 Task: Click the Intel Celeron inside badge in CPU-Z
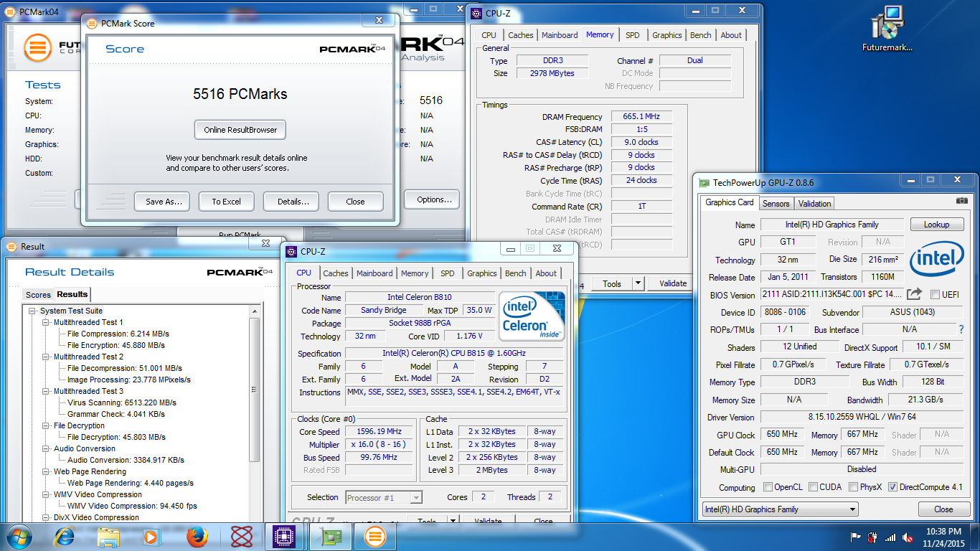[x=532, y=316]
